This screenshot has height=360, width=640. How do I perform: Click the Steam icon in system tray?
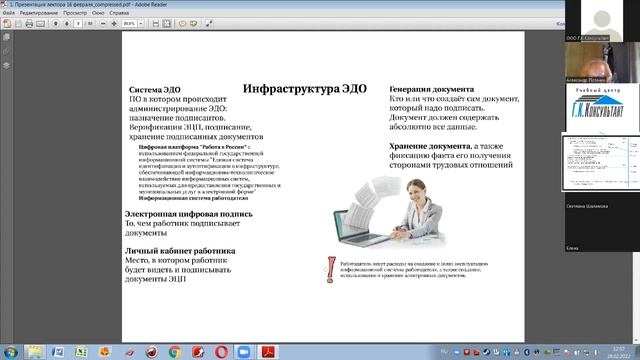pyautogui.click(x=487, y=352)
